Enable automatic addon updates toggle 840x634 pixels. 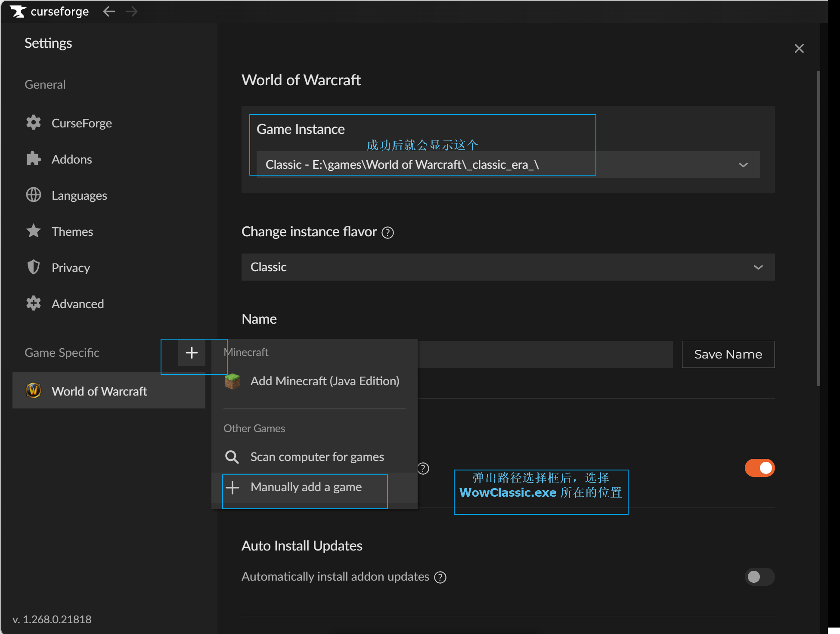759,577
